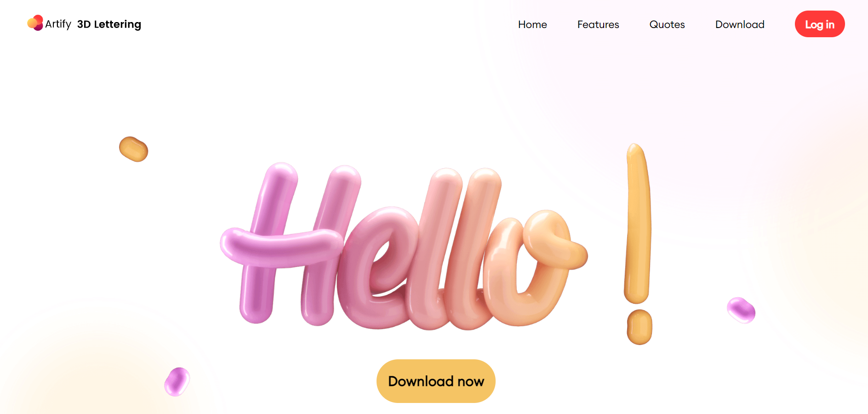The image size is (868, 414).
Task: Click the orange bean shape at left
Action: 133,149
